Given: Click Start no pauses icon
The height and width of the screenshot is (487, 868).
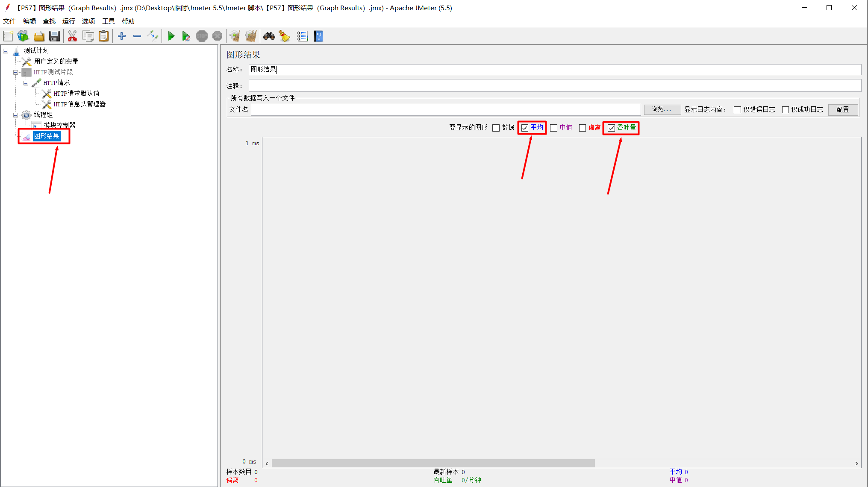Looking at the screenshot, I should coord(186,36).
